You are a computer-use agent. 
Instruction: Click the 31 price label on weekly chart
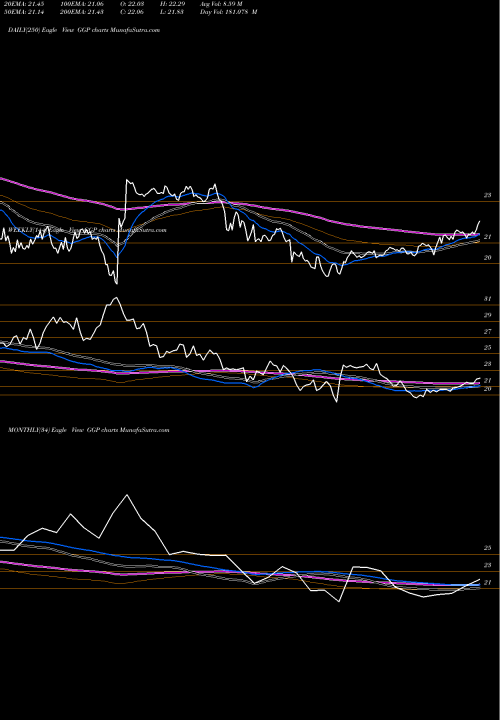[488, 299]
